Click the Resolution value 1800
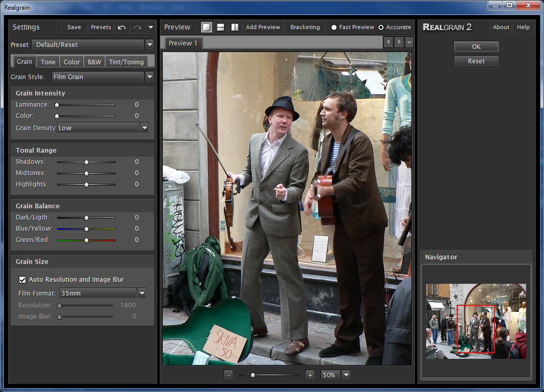This screenshot has height=392, width=544. click(128, 305)
